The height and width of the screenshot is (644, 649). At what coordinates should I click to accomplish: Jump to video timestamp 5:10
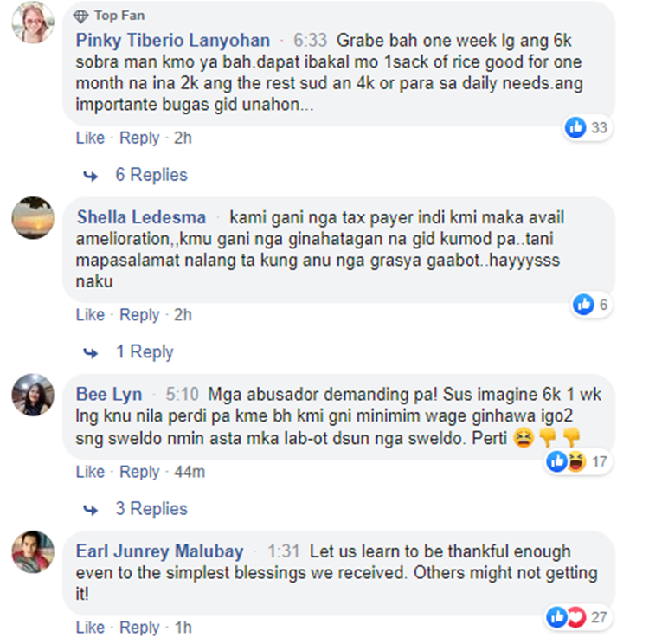click(182, 394)
